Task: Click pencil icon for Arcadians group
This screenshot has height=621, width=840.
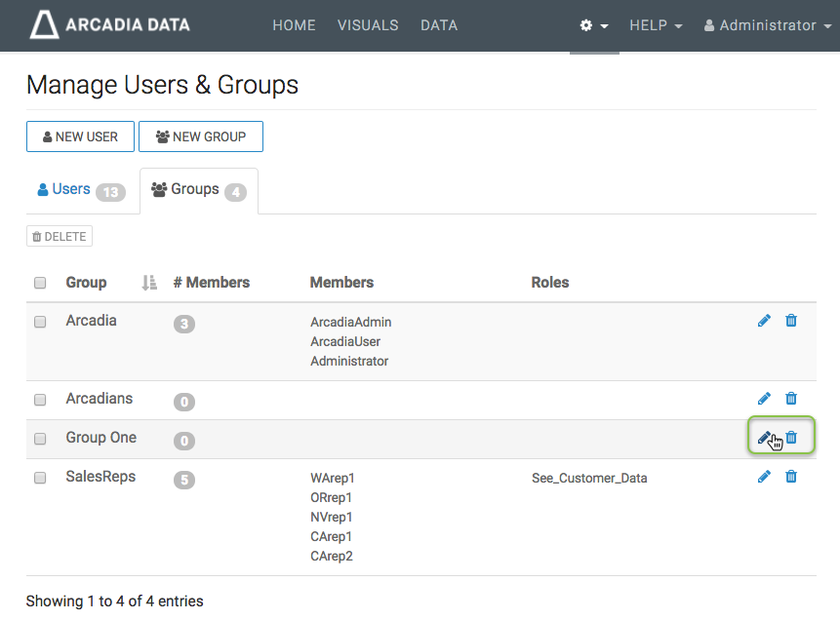Action: click(764, 399)
